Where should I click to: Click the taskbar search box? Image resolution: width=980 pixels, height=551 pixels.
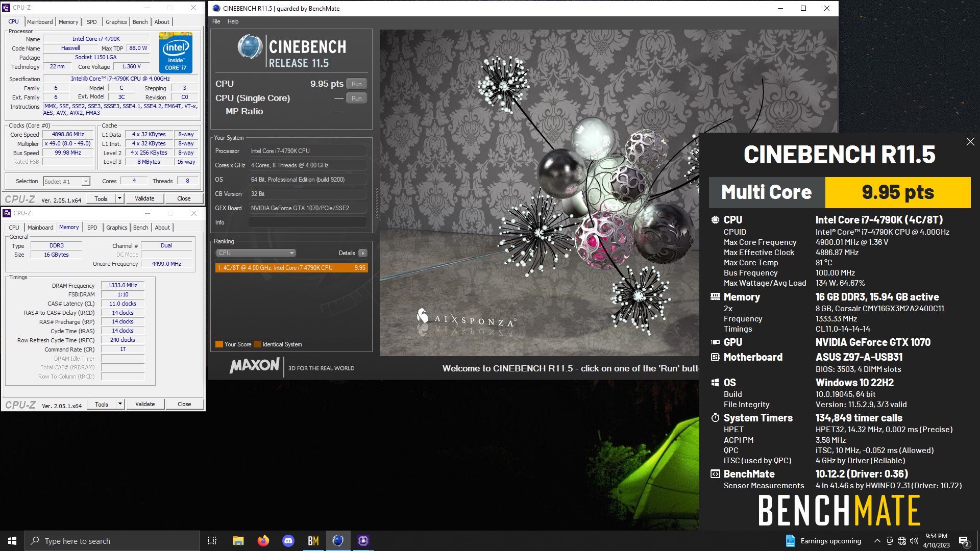tap(112, 541)
